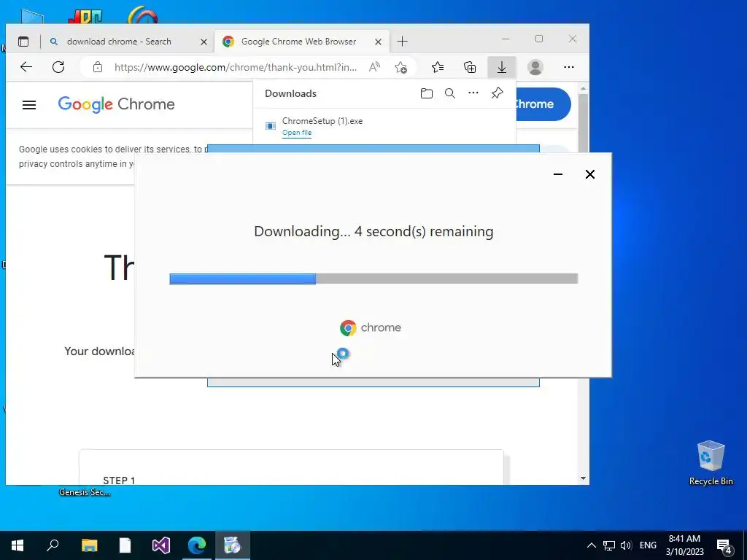Open Collections icon in toolbar

click(x=470, y=67)
